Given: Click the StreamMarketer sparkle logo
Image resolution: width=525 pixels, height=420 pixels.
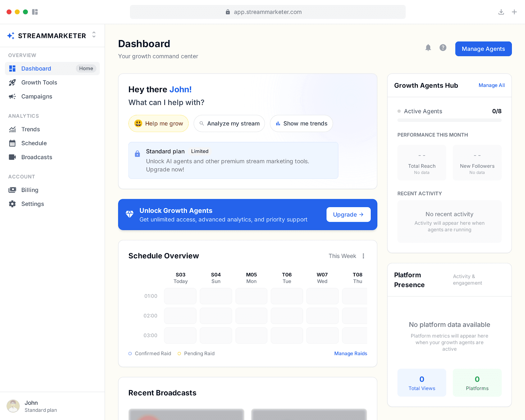Looking at the screenshot, I should (x=11, y=35).
